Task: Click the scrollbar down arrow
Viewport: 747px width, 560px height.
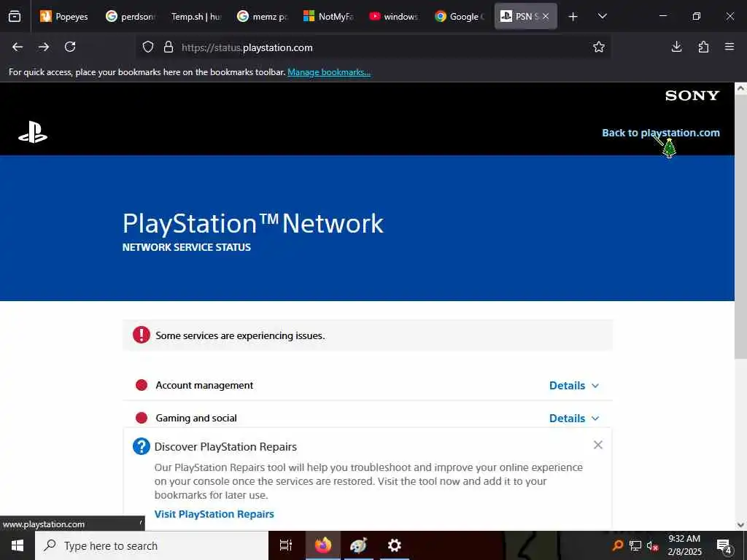Action: tap(741, 525)
